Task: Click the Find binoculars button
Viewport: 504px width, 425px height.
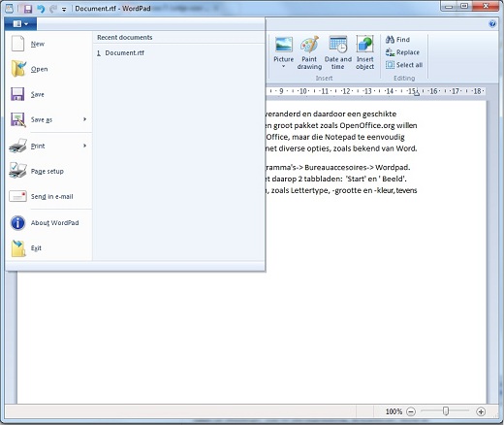Action: pos(397,40)
